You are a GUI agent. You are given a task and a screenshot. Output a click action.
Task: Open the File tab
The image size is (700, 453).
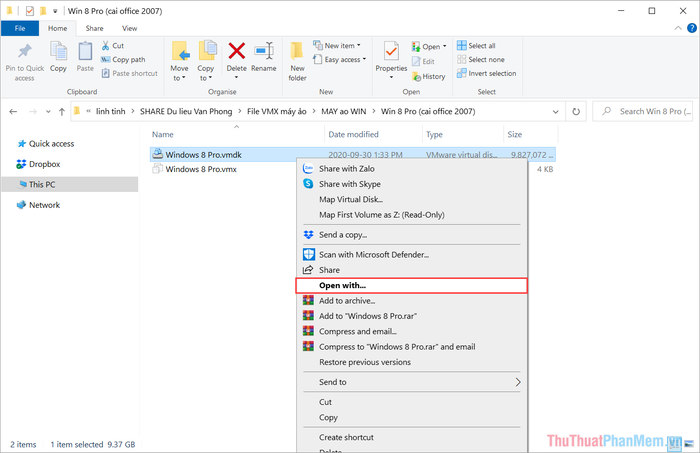[x=20, y=28]
